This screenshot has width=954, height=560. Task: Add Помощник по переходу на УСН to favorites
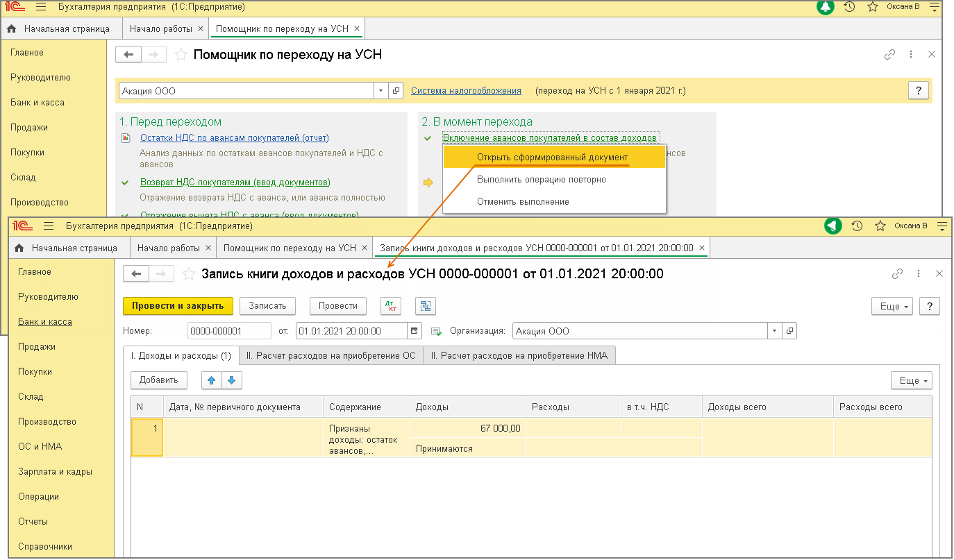point(181,55)
